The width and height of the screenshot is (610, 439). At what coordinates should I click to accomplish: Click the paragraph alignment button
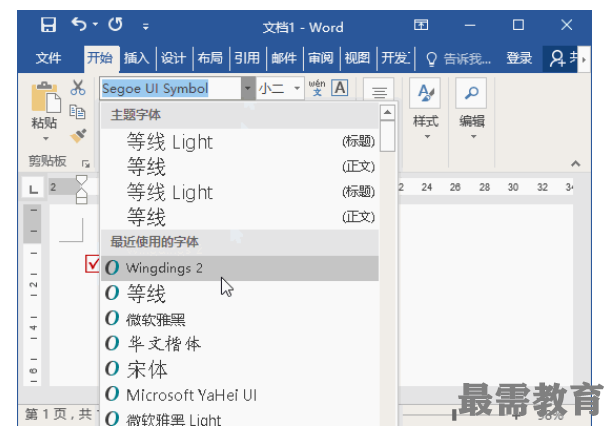click(379, 92)
